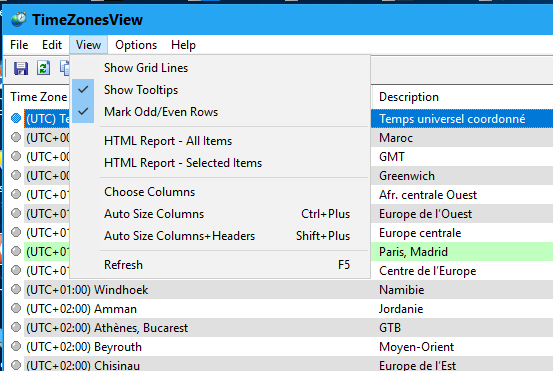Click the clock icon on the Europe centrale row

click(16, 232)
